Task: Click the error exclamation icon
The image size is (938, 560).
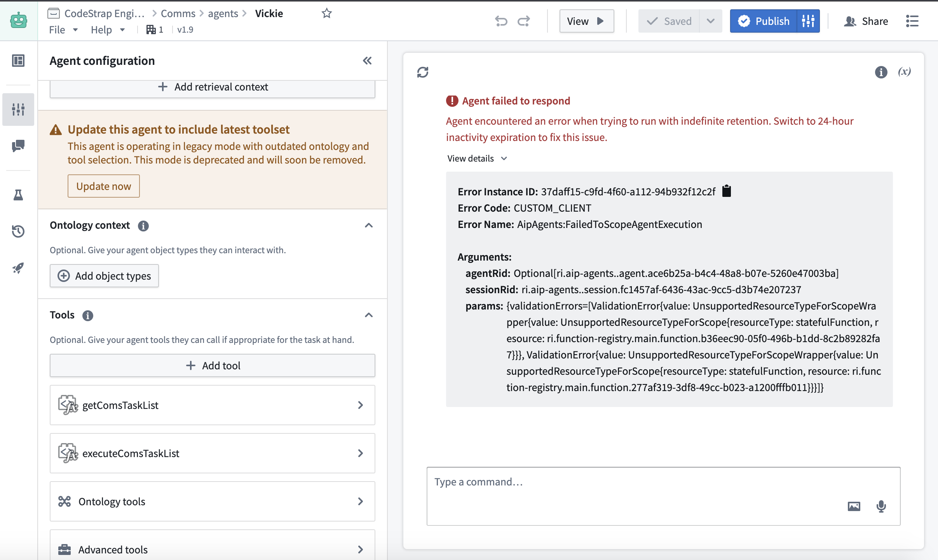Action: click(x=452, y=101)
